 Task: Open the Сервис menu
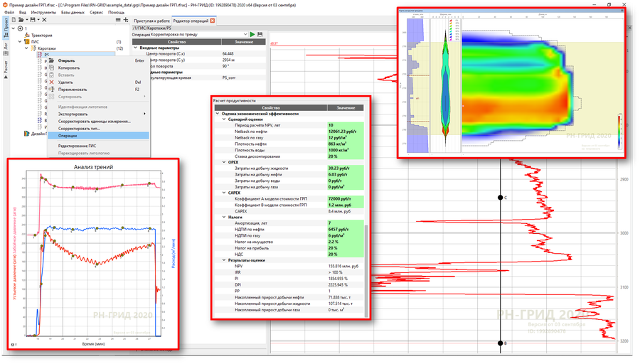pyautogui.click(x=96, y=12)
